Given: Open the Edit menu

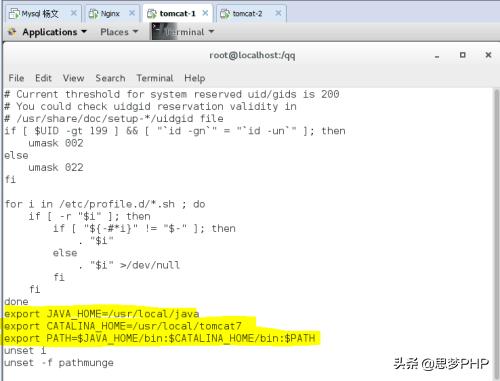Looking at the screenshot, I should 43,78.
